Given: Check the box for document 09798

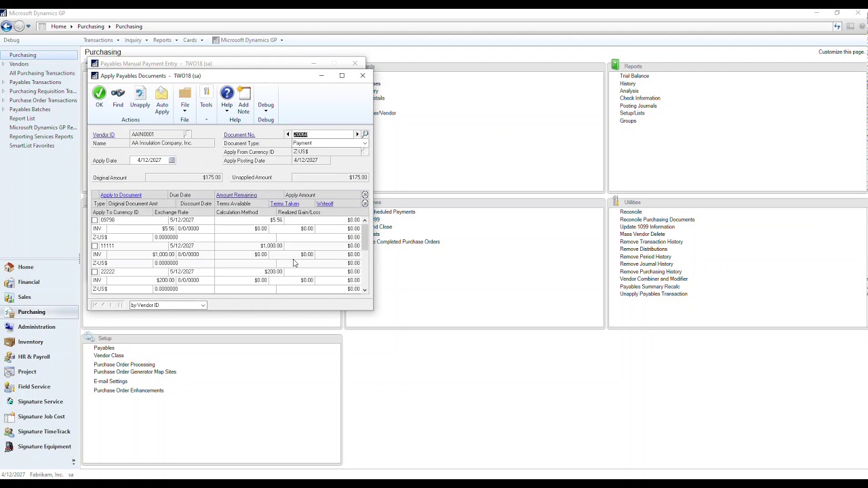Looking at the screenshot, I should point(95,220).
